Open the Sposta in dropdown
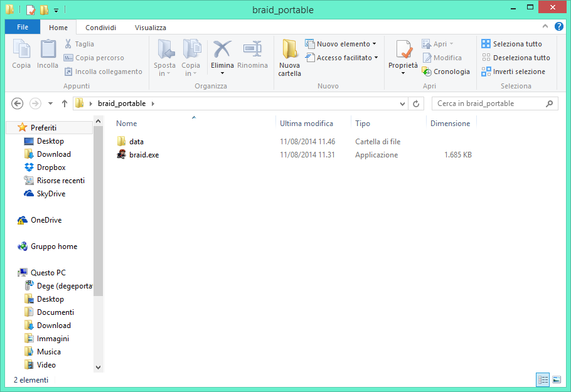 pyautogui.click(x=165, y=58)
